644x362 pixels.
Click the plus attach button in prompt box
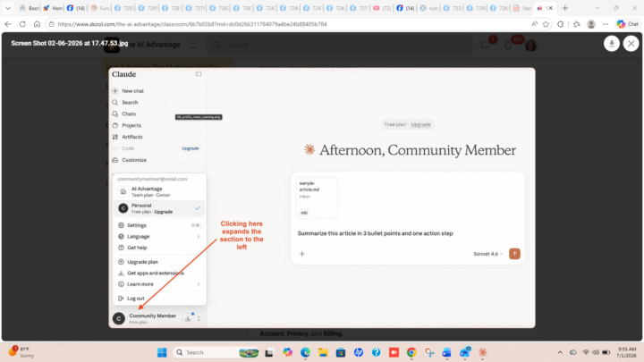[x=302, y=254]
